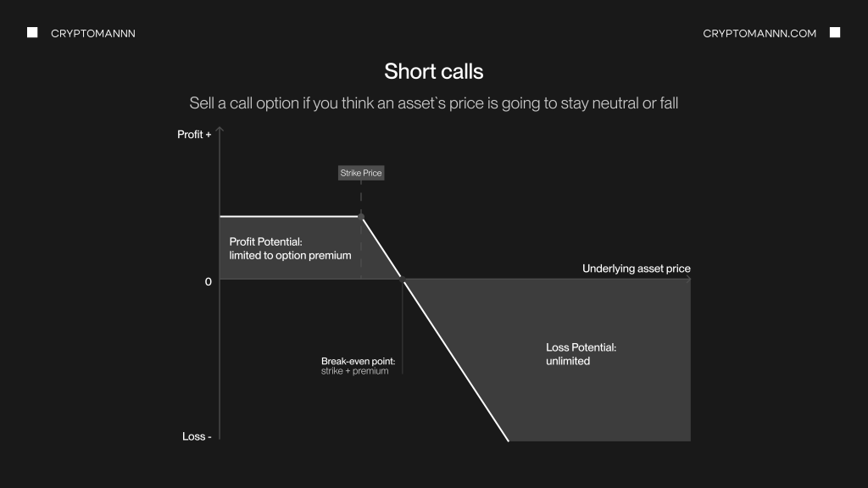Click the CRYPTOMANNN brand name
This screenshot has height=488, width=868.
(x=93, y=34)
